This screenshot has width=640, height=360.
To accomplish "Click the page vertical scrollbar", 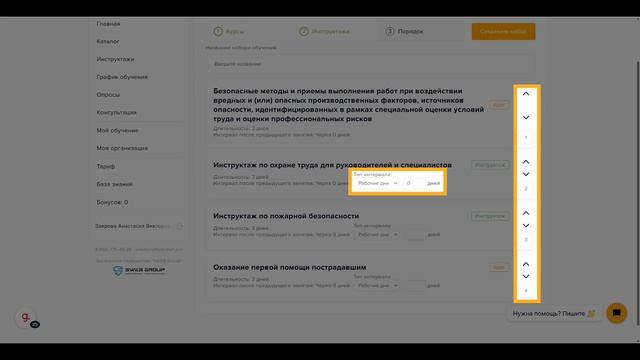I will pos(638,193).
